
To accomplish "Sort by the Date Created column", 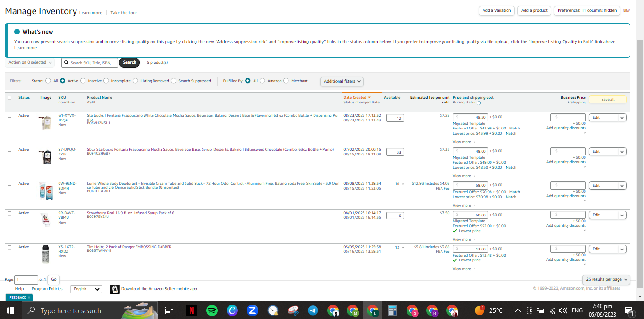I will (x=356, y=97).
